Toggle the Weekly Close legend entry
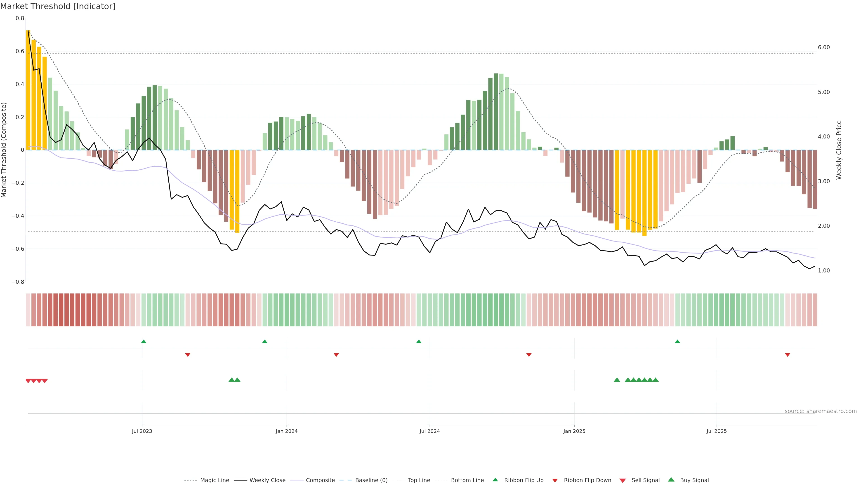 (267, 480)
